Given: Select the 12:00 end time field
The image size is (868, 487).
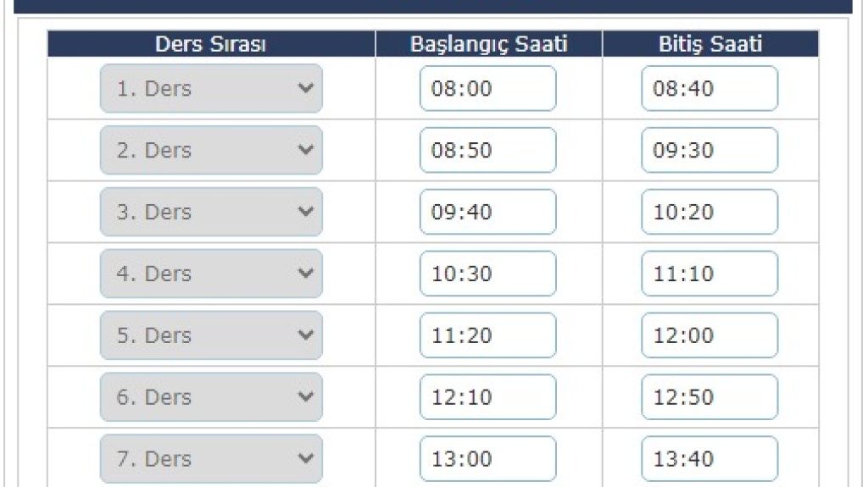Looking at the screenshot, I should pos(709,335).
